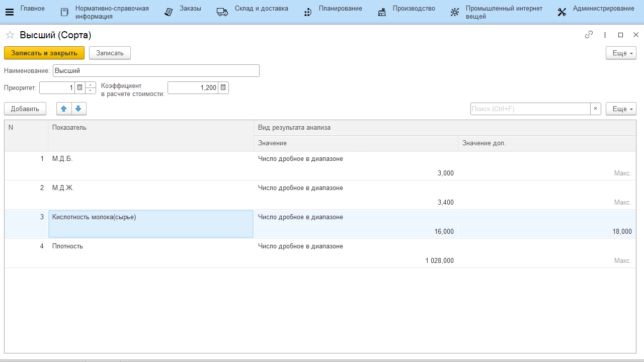This screenshot has height=362, width=644.
Task: Click the Наименование text field
Action: pos(156,71)
